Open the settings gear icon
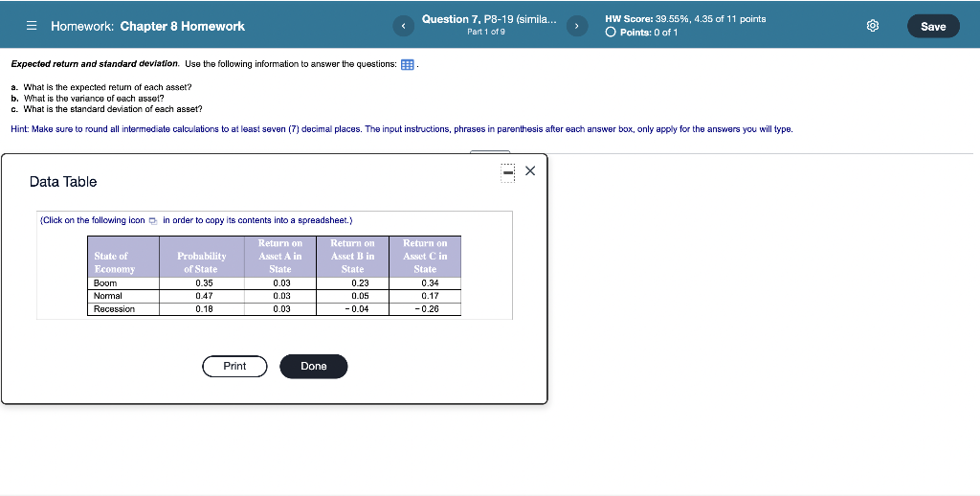 (x=873, y=26)
